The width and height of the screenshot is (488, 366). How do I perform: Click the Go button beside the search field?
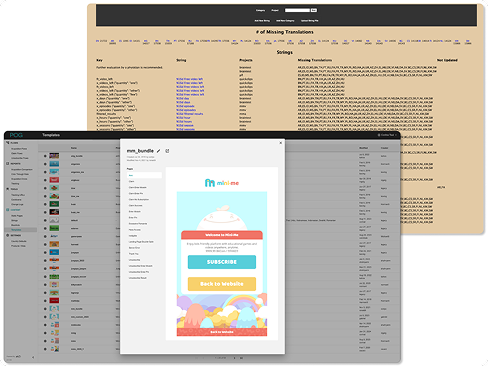point(314,10)
